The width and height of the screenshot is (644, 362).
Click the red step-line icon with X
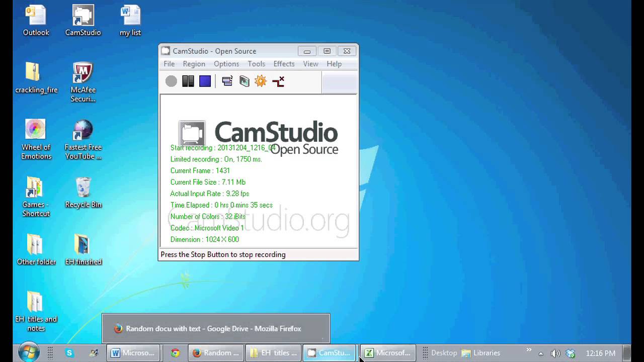point(278,81)
